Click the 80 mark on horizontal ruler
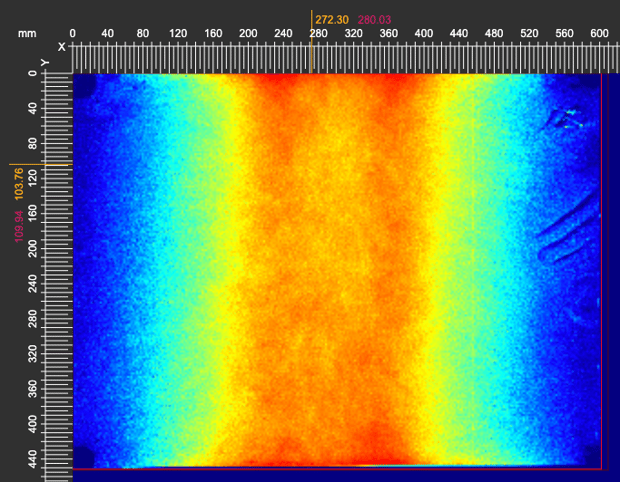The image size is (620, 482). tap(143, 33)
